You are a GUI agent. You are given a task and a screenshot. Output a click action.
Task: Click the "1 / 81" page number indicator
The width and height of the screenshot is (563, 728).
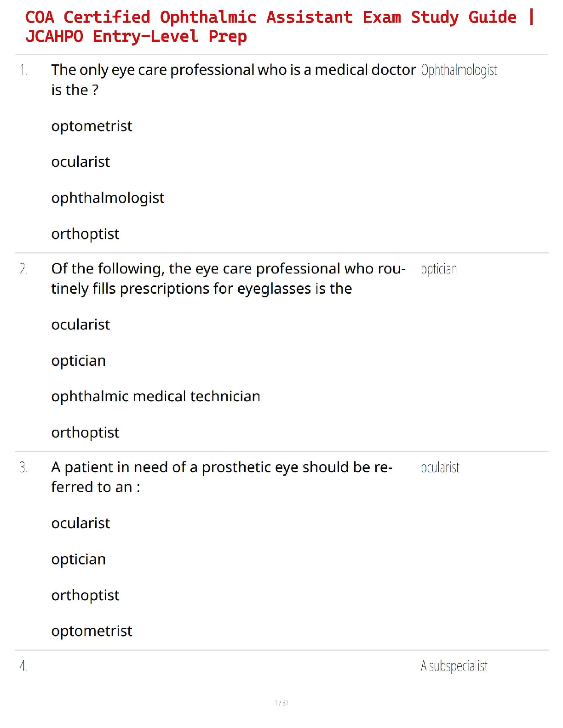pos(281,703)
